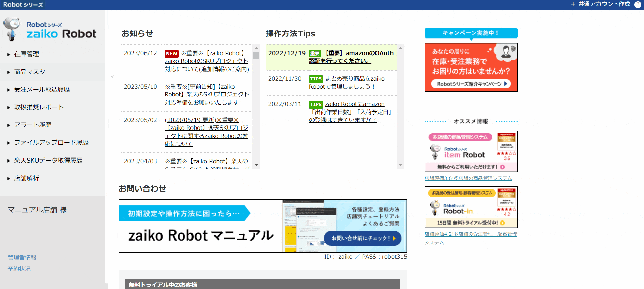Open the まとめ売り商品 tip link
Viewport: 644px width, 289px height.
[347, 83]
